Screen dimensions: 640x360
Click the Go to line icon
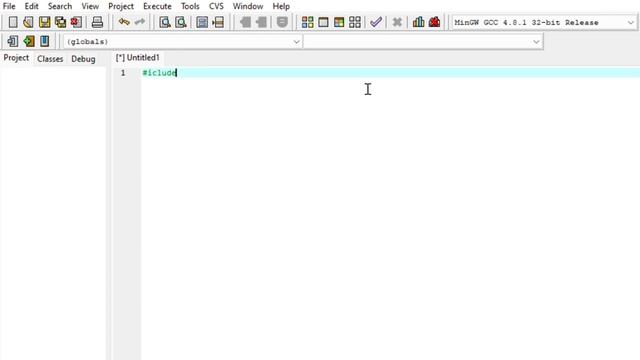click(218, 22)
